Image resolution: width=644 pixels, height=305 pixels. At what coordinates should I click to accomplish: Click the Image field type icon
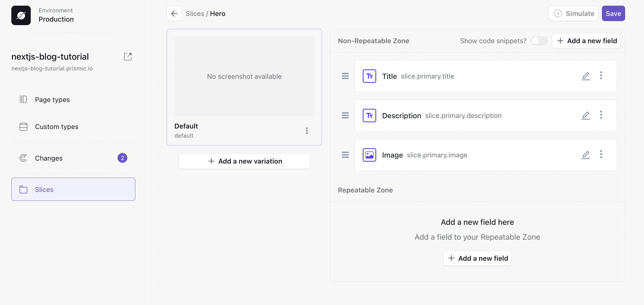click(x=369, y=155)
